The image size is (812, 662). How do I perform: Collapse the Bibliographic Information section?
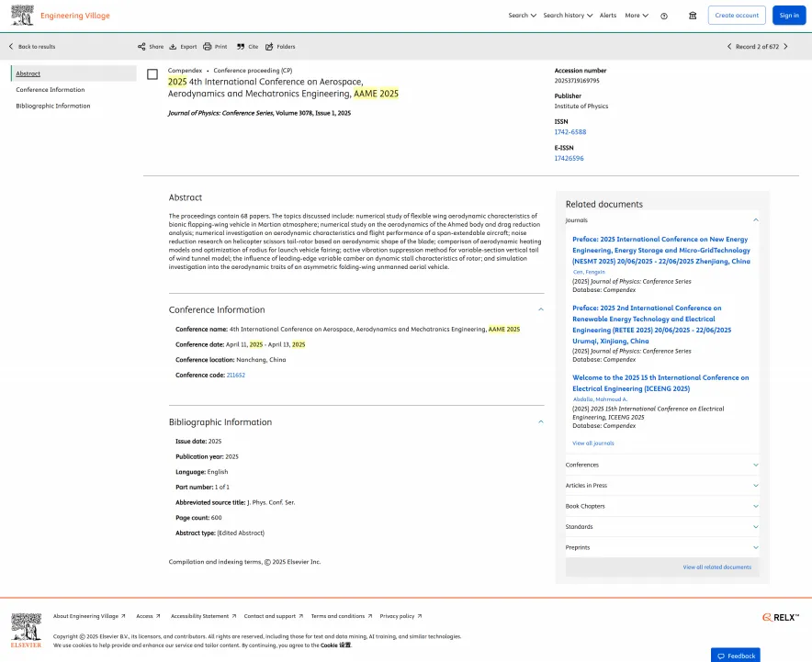point(541,421)
